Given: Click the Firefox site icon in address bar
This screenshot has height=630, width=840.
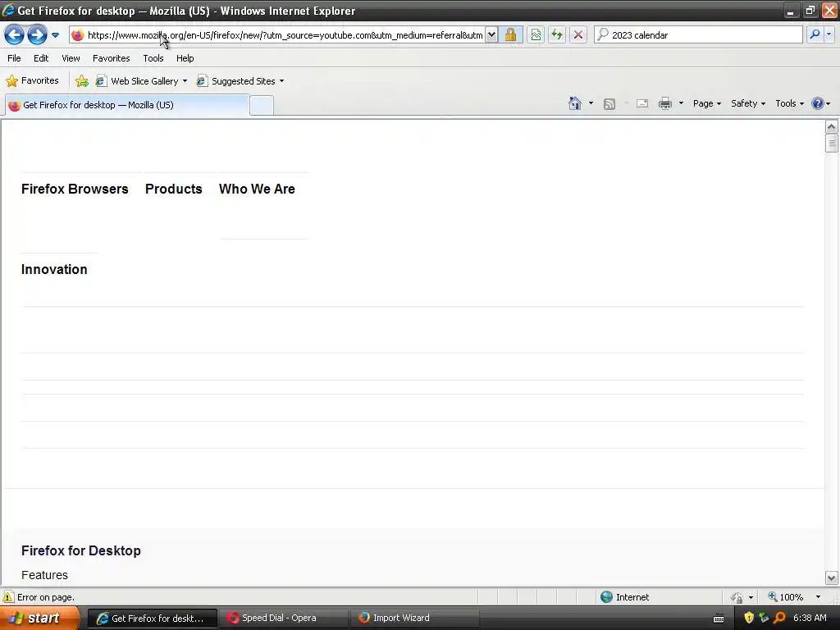Looking at the screenshot, I should pos(78,35).
